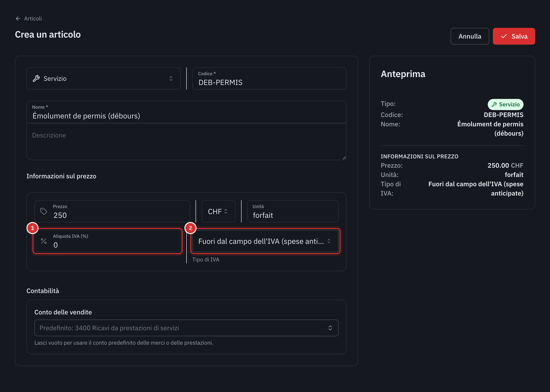Click the Annulla button

pos(470,36)
